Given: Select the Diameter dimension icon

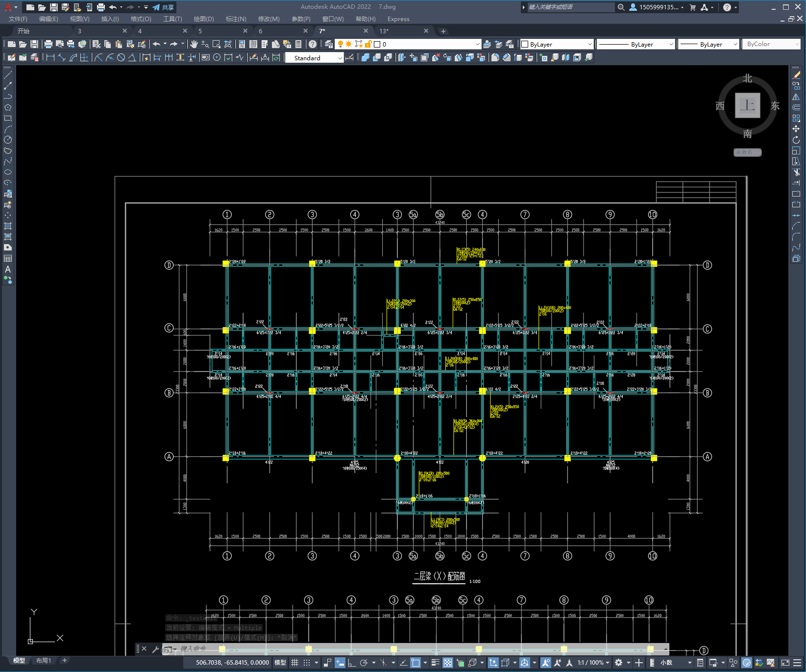Looking at the screenshot, I should pos(121,57).
